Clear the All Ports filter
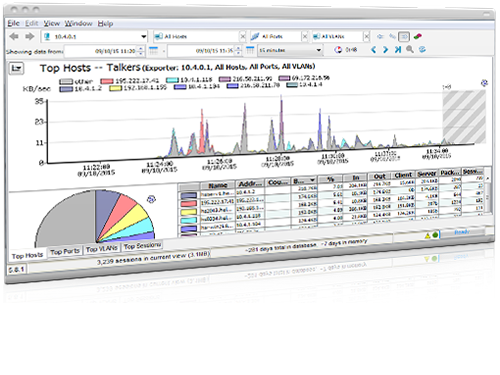 point(304,36)
